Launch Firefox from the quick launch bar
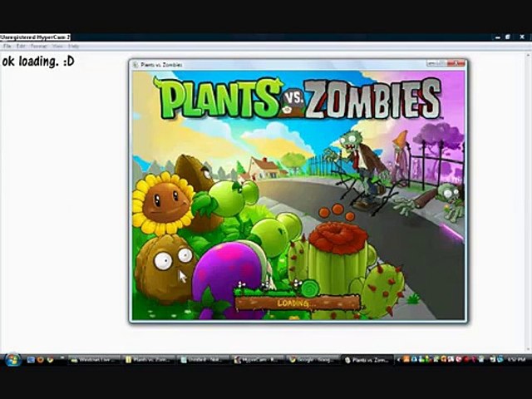This screenshot has height=399, width=532. click(x=41, y=360)
